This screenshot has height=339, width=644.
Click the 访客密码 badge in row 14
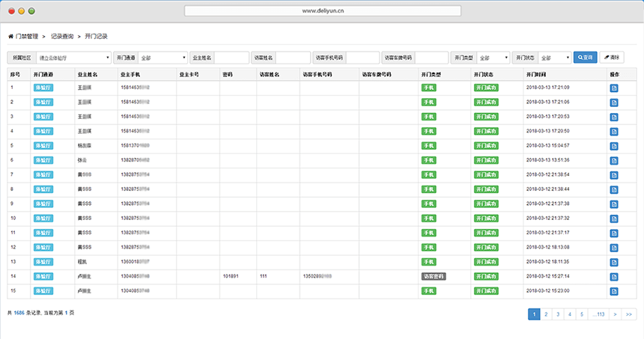point(434,276)
